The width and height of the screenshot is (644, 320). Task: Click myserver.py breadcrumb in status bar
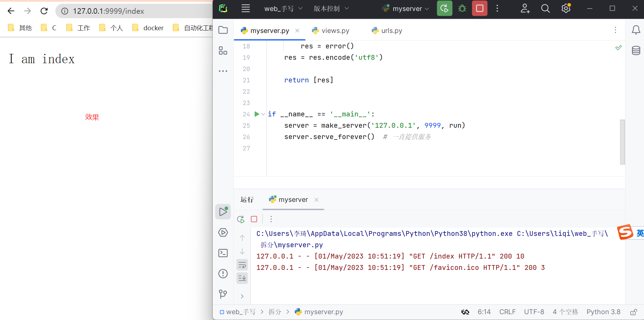tap(319, 312)
